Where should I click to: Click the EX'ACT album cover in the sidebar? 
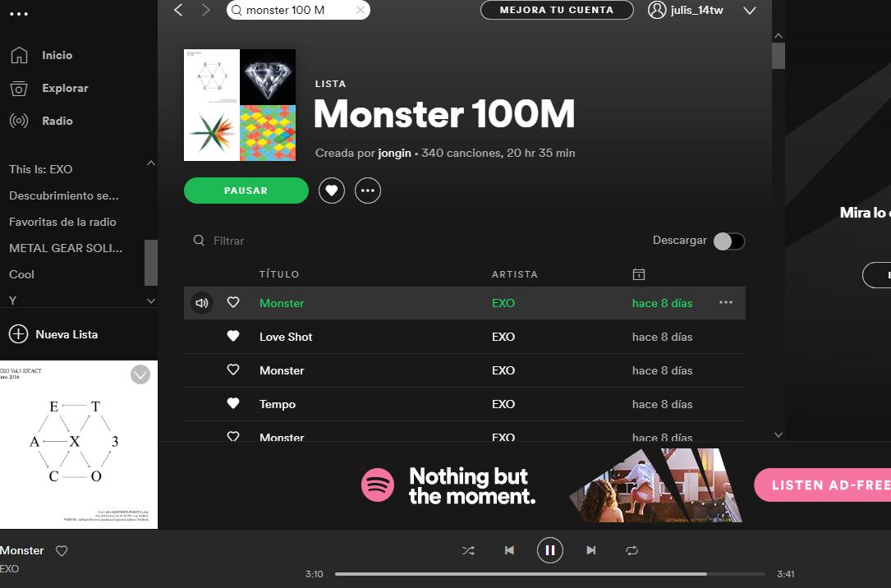[79, 445]
